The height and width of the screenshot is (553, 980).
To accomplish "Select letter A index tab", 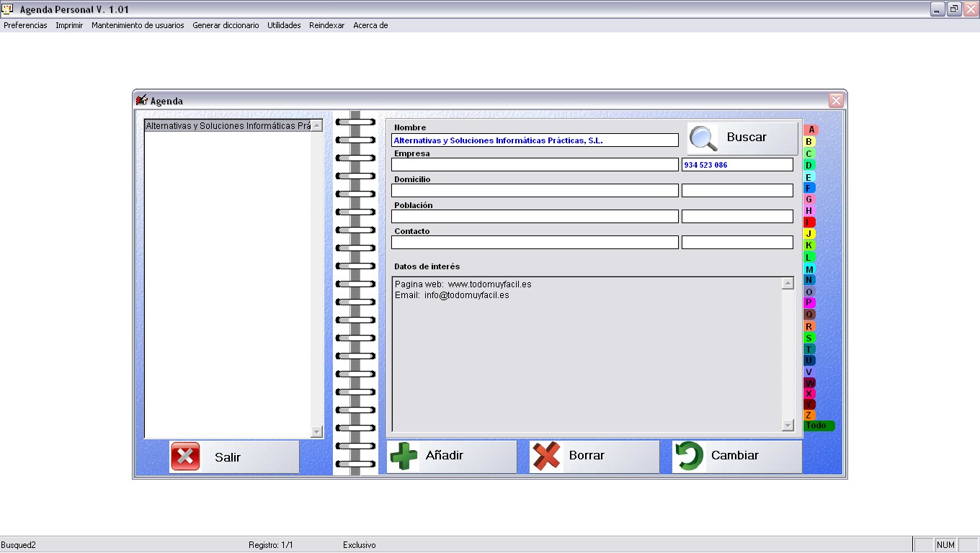I will 811,130.
